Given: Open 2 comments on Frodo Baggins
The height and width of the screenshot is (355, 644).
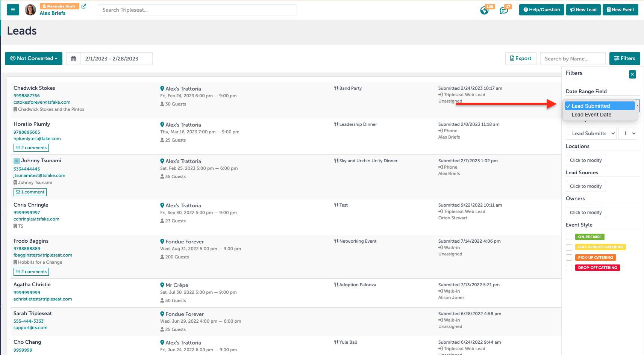Looking at the screenshot, I should pyautogui.click(x=31, y=272).
